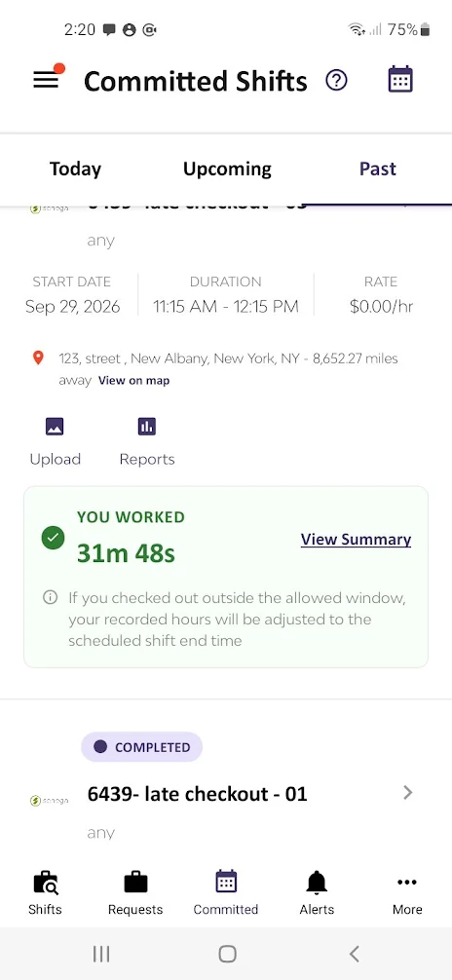This screenshot has width=452, height=980.
Task: Open Shifts in the bottom navigation
Action: (45, 892)
